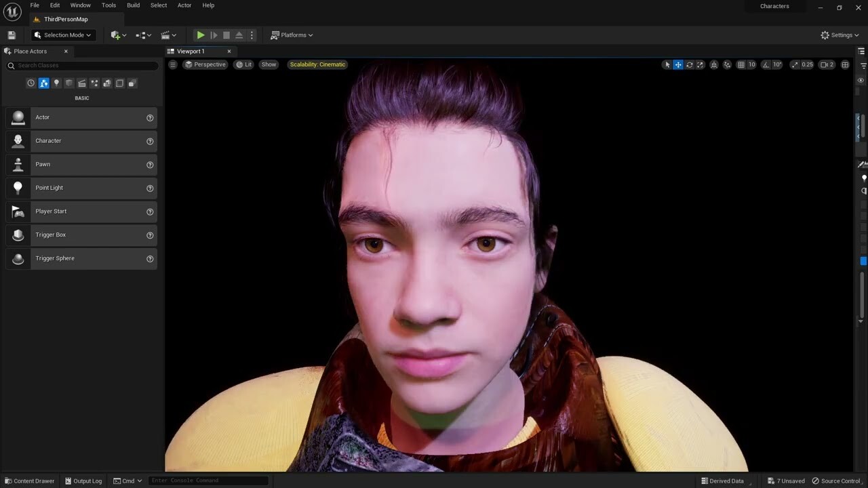Open the Select menu
Image resolution: width=868 pixels, height=488 pixels.
159,5
